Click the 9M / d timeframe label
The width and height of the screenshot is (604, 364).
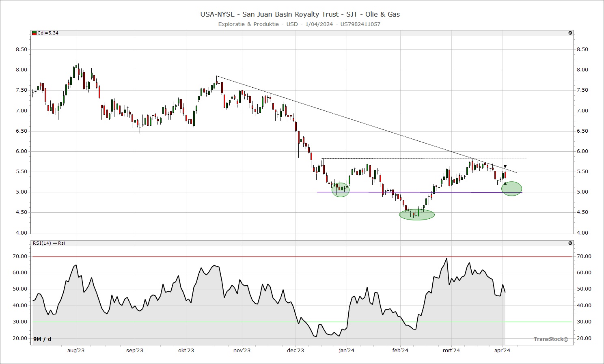[x=42, y=339]
